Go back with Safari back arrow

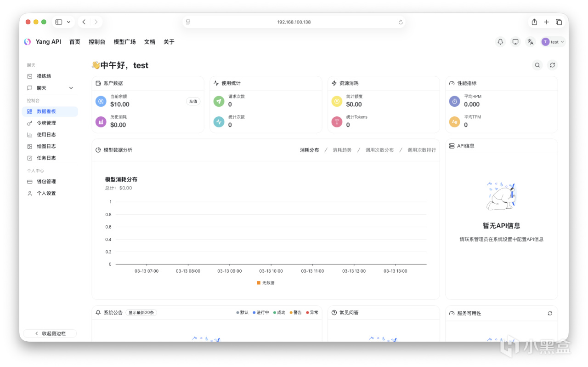[x=84, y=22]
